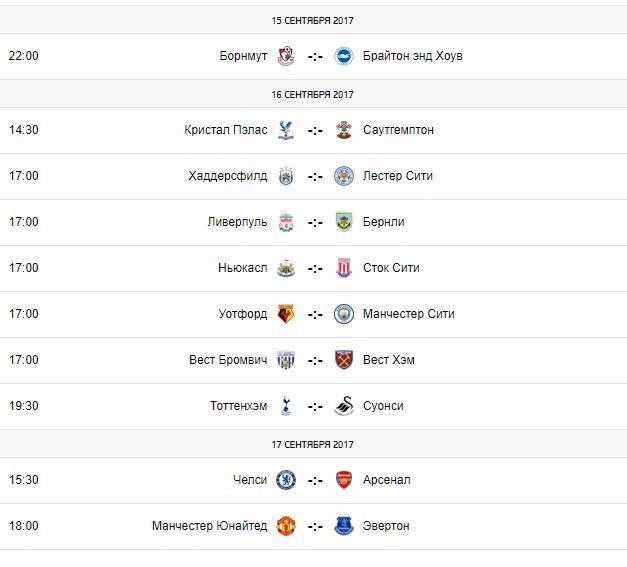This screenshot has width=627, height=567.
Task: Click the Liverpool club crest icon
Action: pyautogui.click(x=286, y=222)
